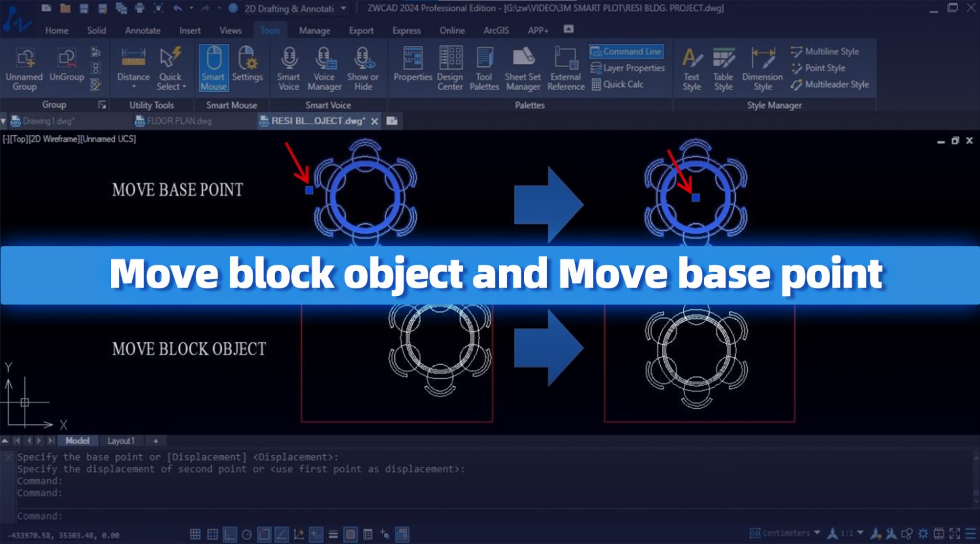Open the Design Center panel
The image size is (980, 544).
tap(450, 67)
